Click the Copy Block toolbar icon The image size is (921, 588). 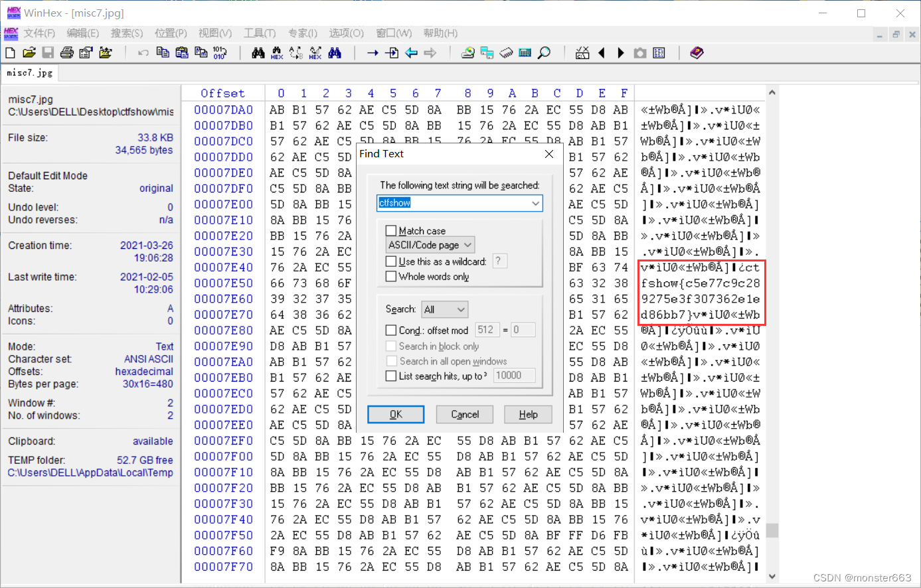pyautogui.click(x=163, y=52)
